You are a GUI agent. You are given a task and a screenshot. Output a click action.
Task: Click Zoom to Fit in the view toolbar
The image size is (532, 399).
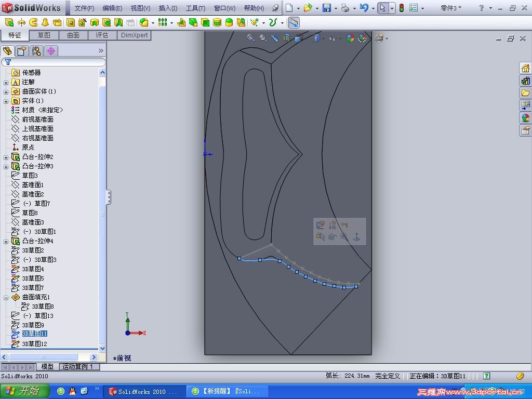[x=251, y=37]
